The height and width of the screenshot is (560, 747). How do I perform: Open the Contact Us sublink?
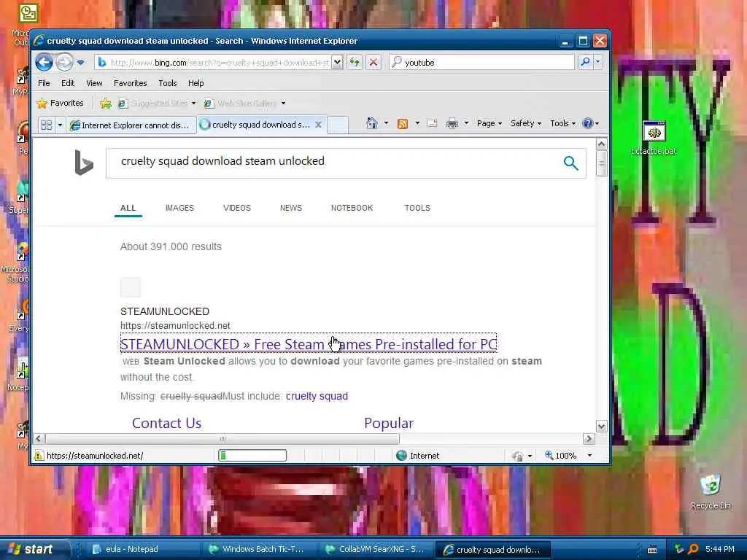pyautogui.click(x=167, y=423)
